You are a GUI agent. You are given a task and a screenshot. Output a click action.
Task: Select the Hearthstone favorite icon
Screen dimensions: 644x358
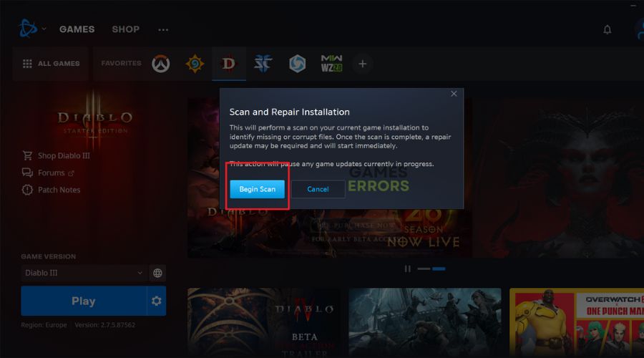[195, 64]
